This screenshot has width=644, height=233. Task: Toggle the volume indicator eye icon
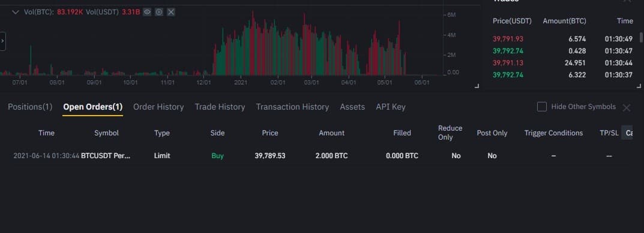(x=147, y=12)
